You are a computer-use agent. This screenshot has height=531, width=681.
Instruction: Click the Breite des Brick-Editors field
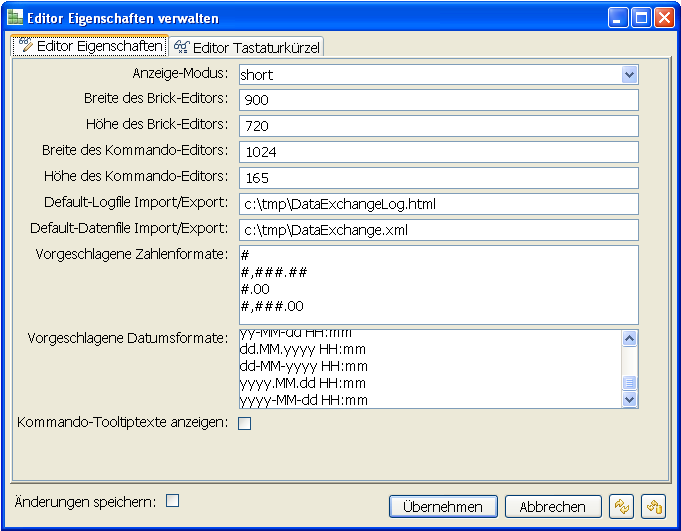438,100
